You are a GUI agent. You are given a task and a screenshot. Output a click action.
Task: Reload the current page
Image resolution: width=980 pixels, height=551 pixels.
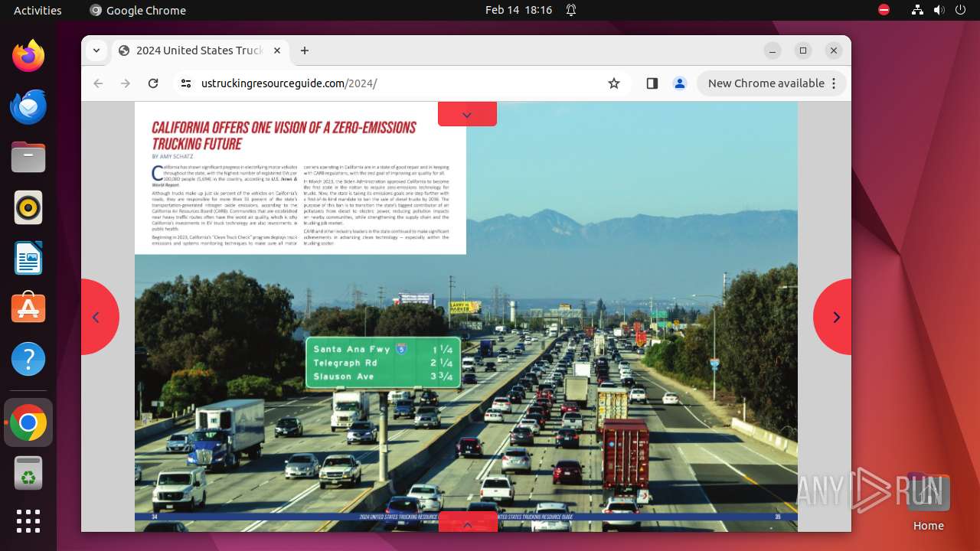click(153, 83)
